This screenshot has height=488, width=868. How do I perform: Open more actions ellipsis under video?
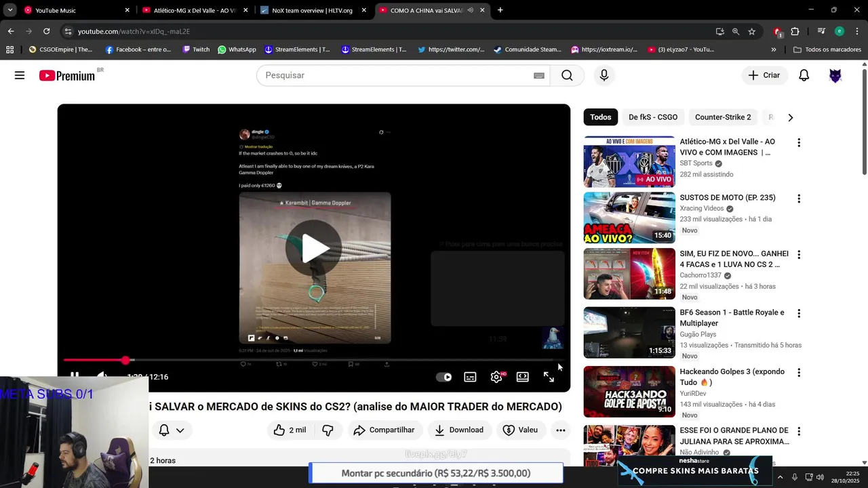tap(560, 430)
